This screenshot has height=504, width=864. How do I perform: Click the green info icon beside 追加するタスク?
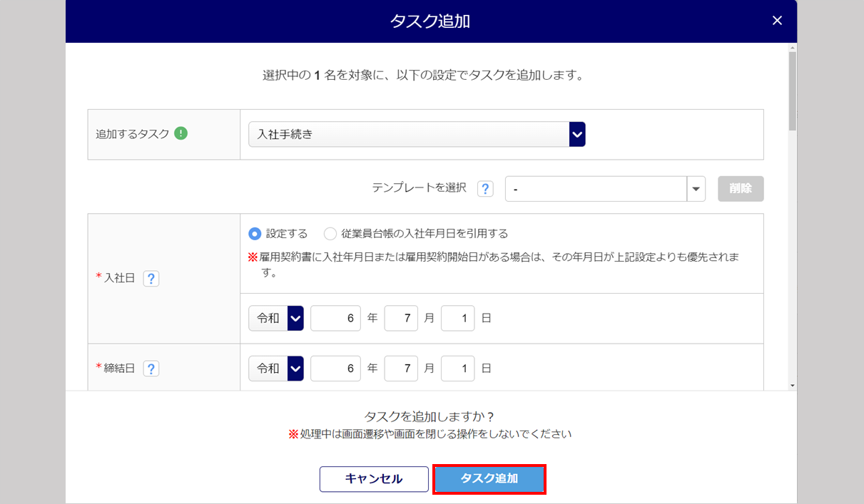[x=181, y=133]
